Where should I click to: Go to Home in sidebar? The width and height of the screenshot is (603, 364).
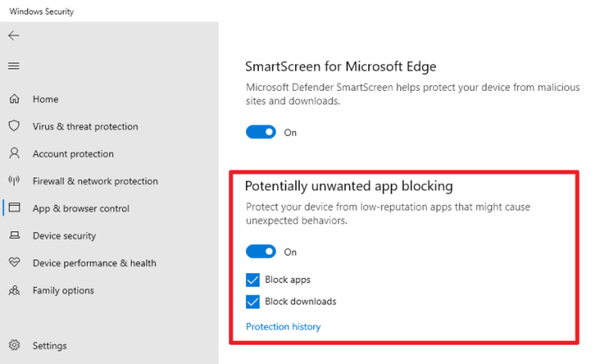(45, 99)
